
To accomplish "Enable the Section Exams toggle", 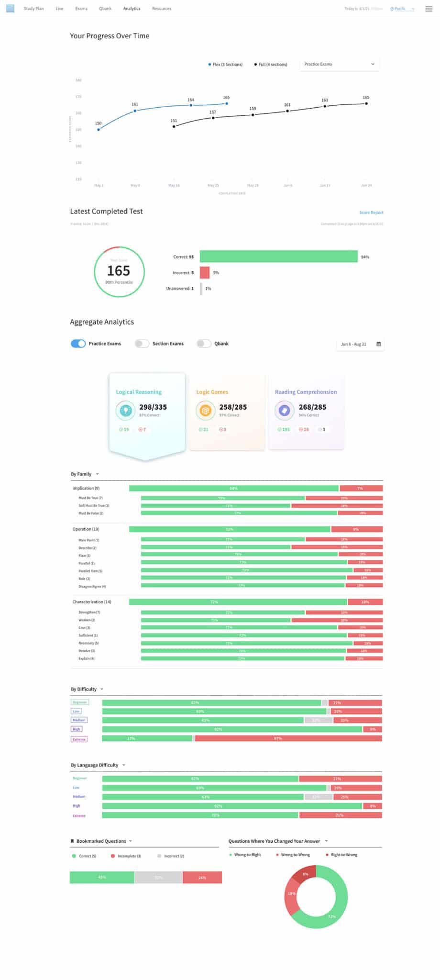I will point(142,344).
